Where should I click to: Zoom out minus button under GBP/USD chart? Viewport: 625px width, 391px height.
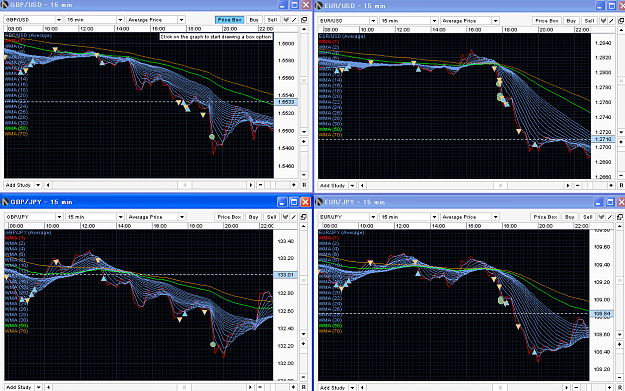260,185
